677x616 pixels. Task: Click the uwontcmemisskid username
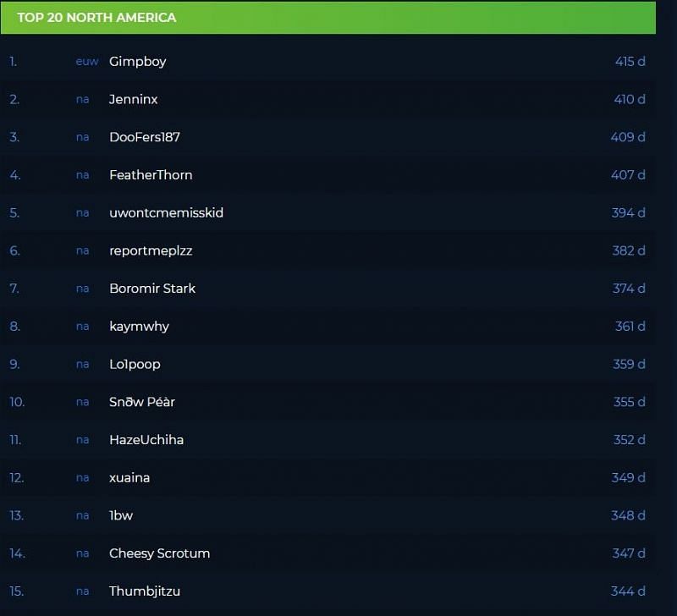[x=166, y=213]
